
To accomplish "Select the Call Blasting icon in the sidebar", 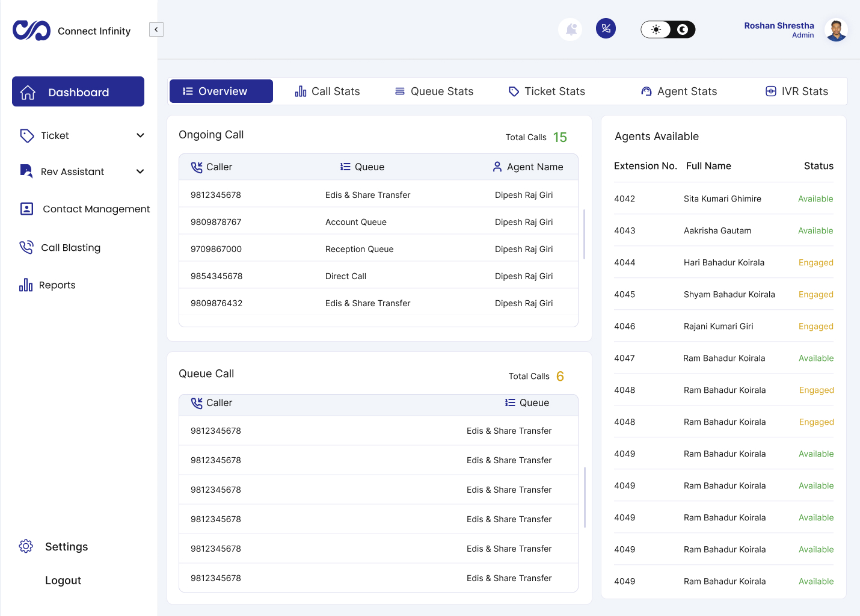I will pyautogui.click(x=26, y=247).
